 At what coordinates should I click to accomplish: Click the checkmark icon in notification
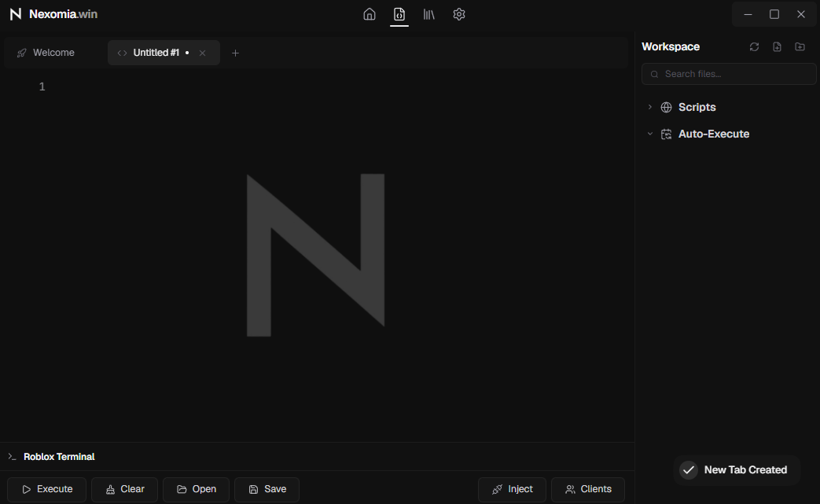click(689, 470)
